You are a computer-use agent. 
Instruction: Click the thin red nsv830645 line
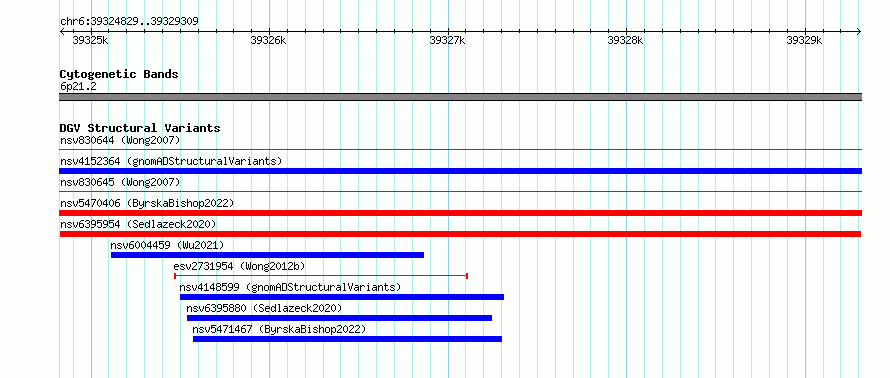click(x=460, y=192)
